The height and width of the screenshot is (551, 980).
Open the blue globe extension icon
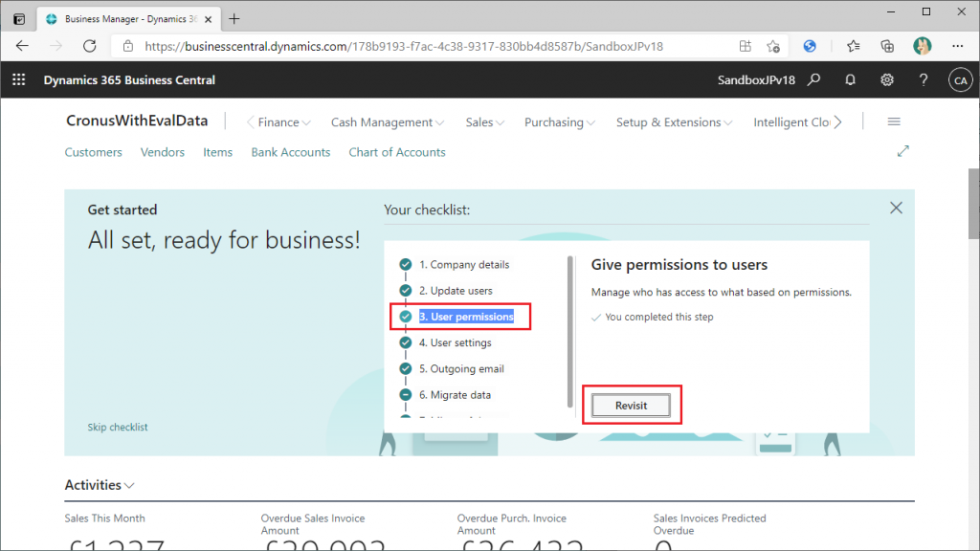tap(810, 46)
